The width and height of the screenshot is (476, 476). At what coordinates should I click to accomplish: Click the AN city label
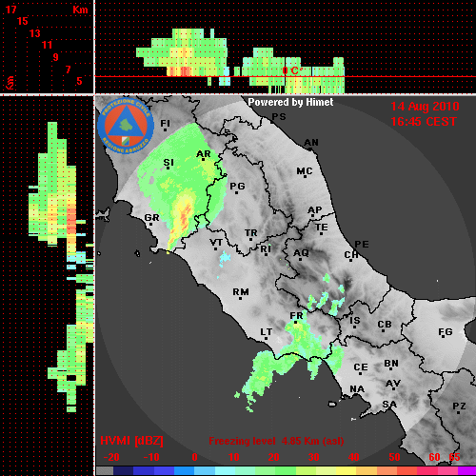click(311, 143)
